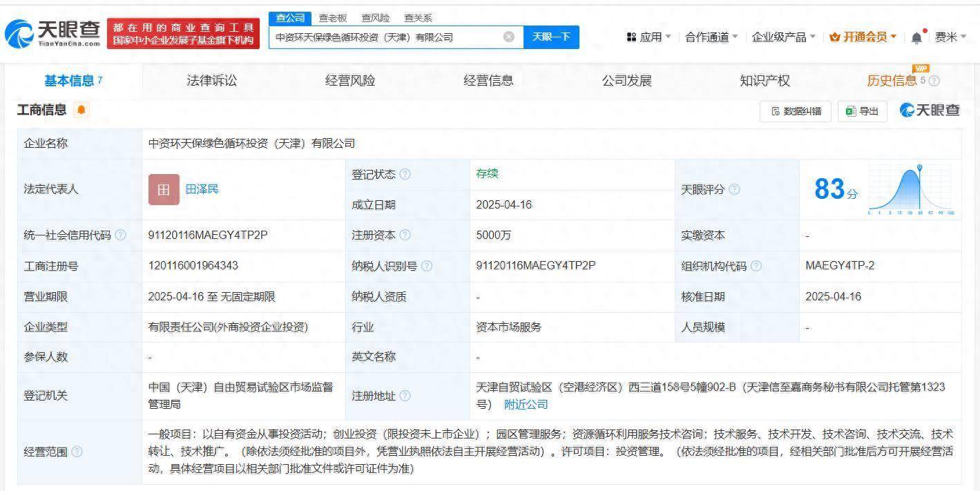Click the 附近公司 link
Screen dimensions: 980x491
pyautogui.click(x=526, y=404)
